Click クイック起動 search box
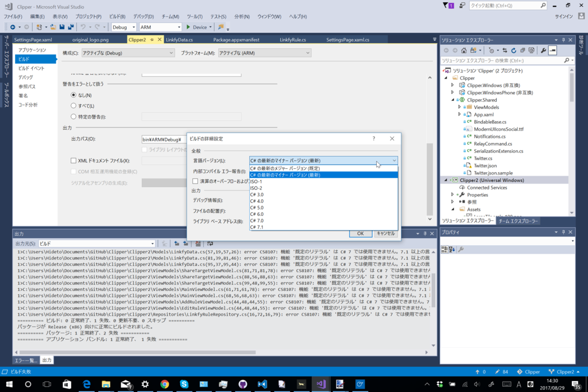 tap(508, 6)
